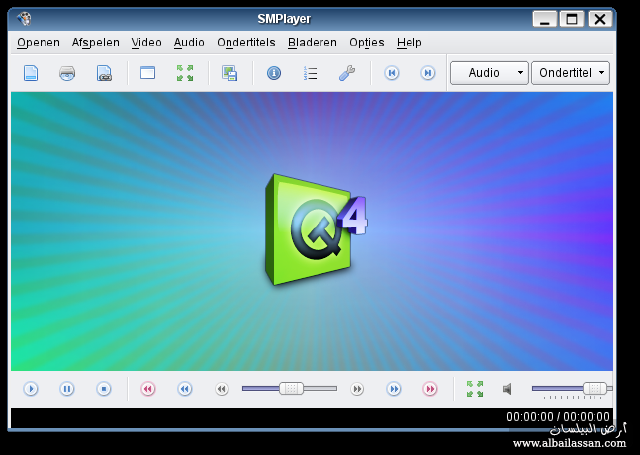Click the Qt4 logo in the video area

315,229
